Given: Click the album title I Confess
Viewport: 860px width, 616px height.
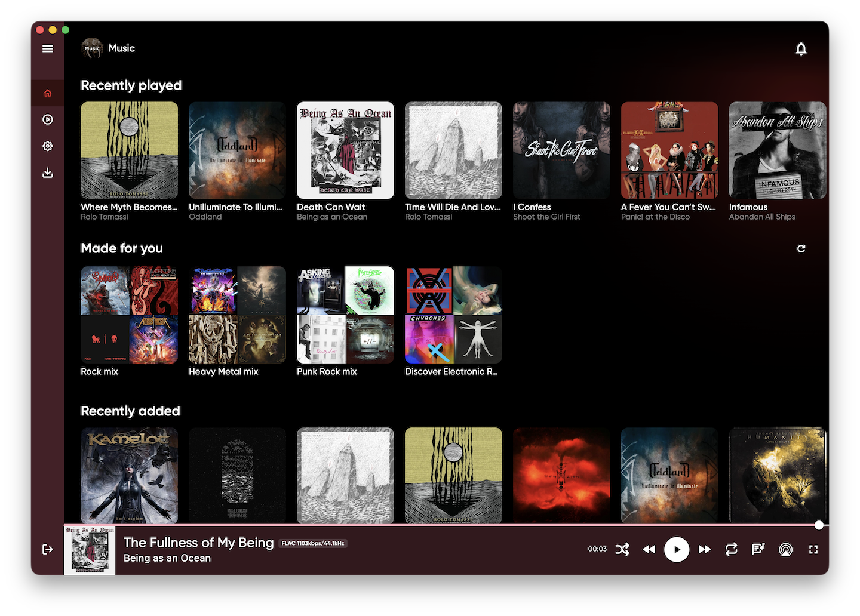Looking at the screenshot, I should click(x=532, y=207).
